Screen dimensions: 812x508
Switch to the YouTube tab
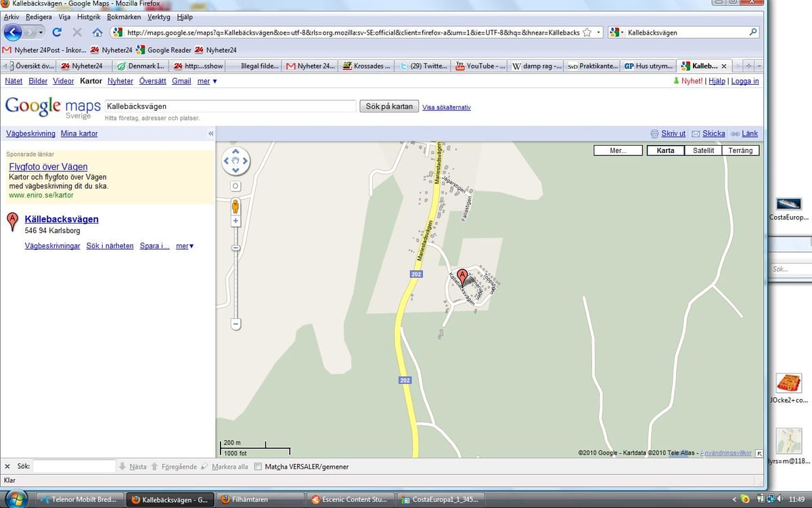[478, 66]
